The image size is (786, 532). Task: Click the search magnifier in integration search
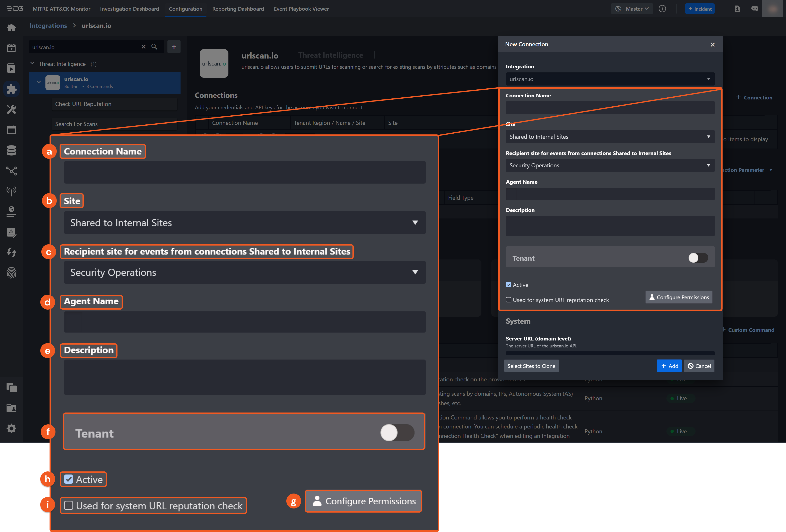[154, 47]
